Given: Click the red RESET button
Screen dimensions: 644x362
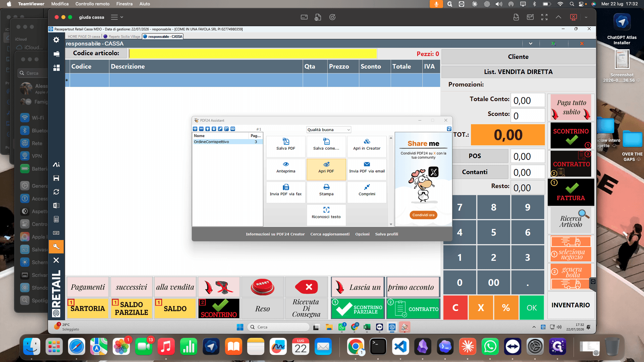Looking at the screenshot, I should [x=263, y=287].
